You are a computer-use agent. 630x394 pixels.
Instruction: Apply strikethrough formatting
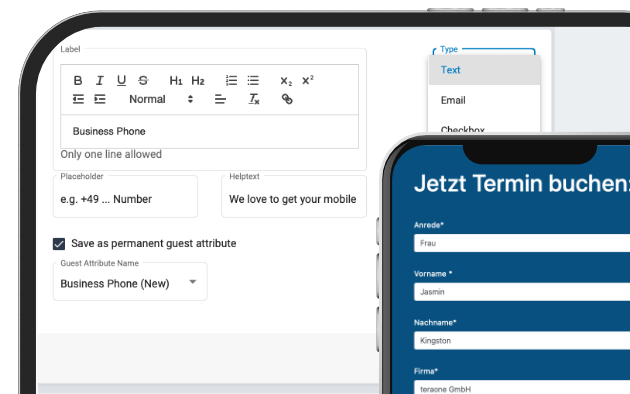click(x=143, y=80)
